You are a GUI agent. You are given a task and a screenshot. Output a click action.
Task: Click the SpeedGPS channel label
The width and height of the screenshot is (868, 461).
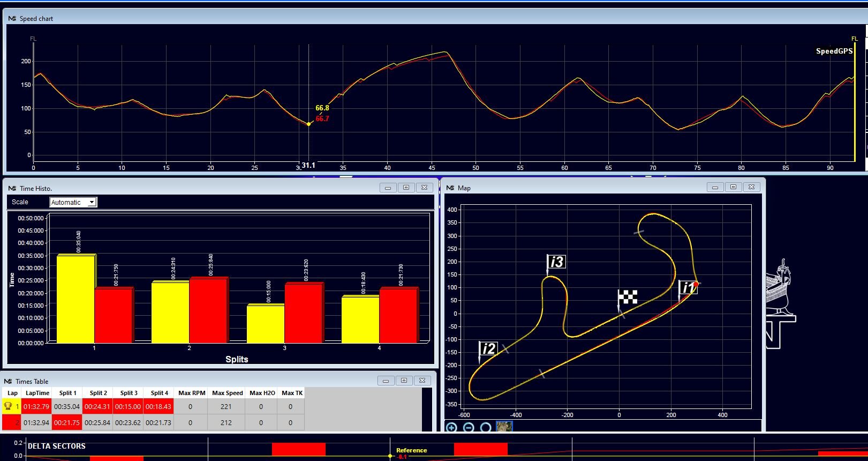[834, 51]
